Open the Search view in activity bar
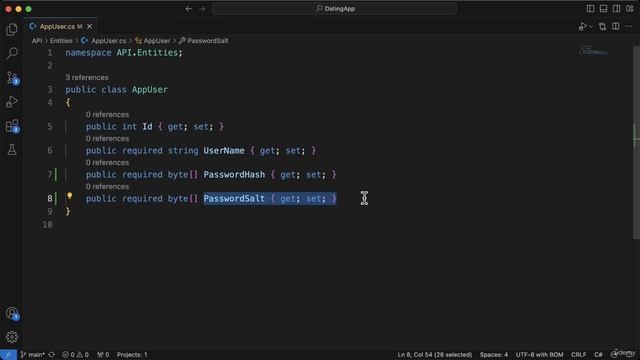The height and width of the screenshot is (360, 640). click(x=12, y=53)
